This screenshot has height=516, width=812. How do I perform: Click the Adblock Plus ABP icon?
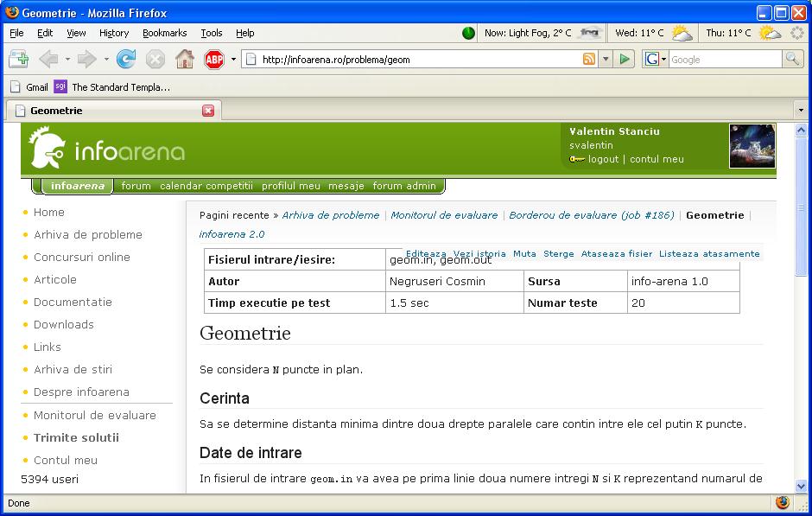(x=214, y=59)
